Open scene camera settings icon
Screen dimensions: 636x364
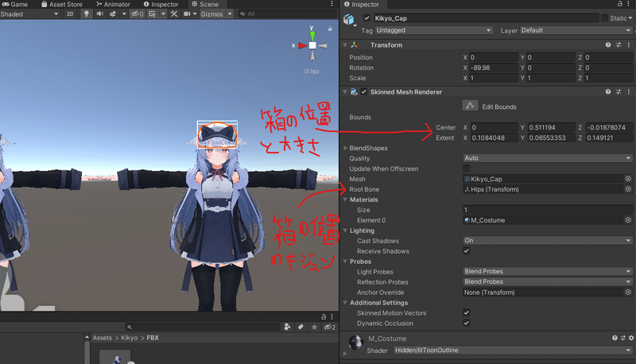187,14
